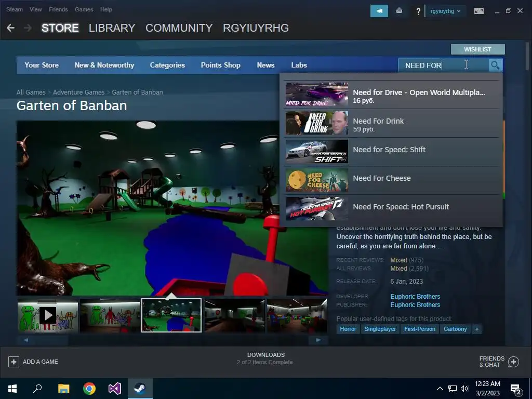
Task: Click the forward navigation arrow
Action: tap(28, 28)
